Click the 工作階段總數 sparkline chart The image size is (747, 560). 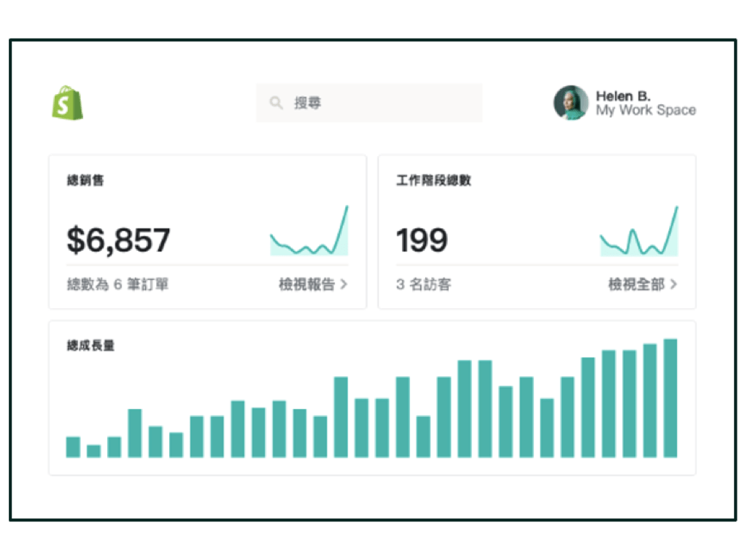(639, 232)
